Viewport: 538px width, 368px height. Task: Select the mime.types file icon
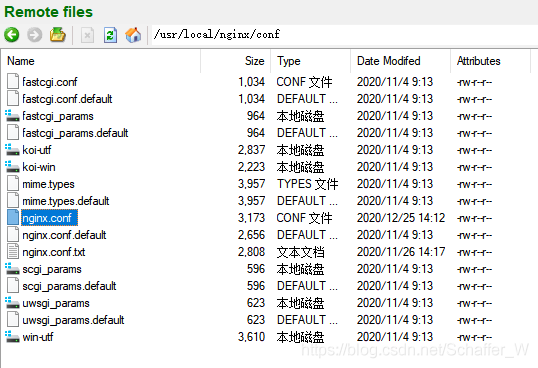[x=13, y=184]
